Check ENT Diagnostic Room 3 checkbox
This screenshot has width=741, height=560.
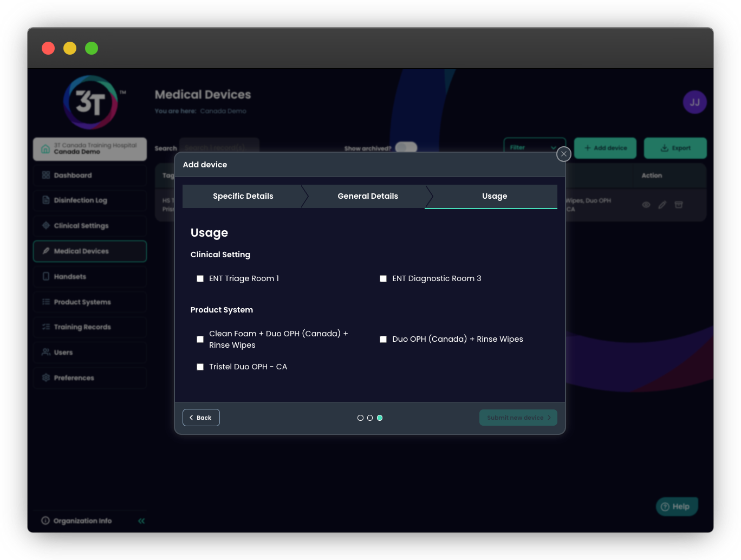tap(383, 278)
